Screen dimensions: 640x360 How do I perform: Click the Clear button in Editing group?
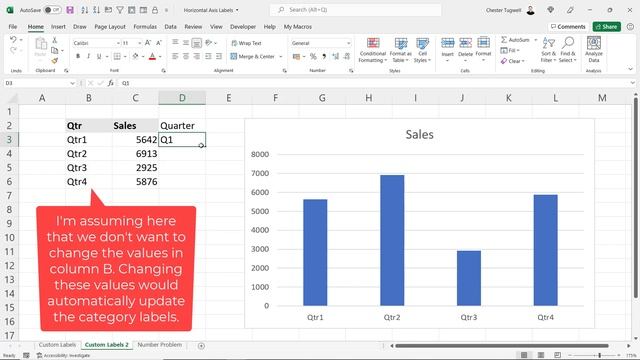pos(513,61)
